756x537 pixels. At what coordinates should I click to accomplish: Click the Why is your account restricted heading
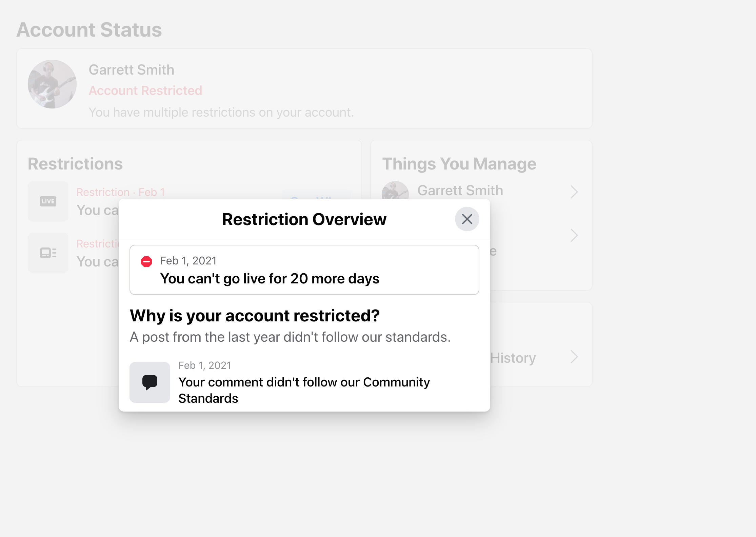pos(255,316)
